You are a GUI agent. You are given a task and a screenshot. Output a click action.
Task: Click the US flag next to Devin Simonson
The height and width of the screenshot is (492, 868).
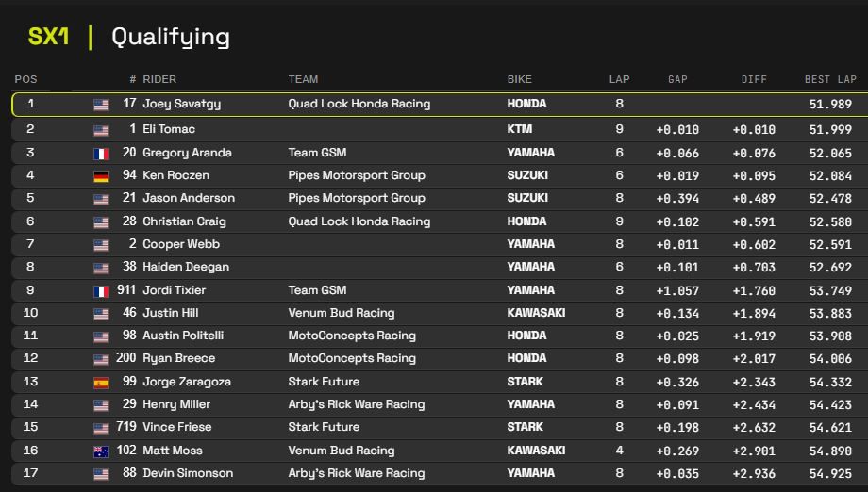point(101,474)
